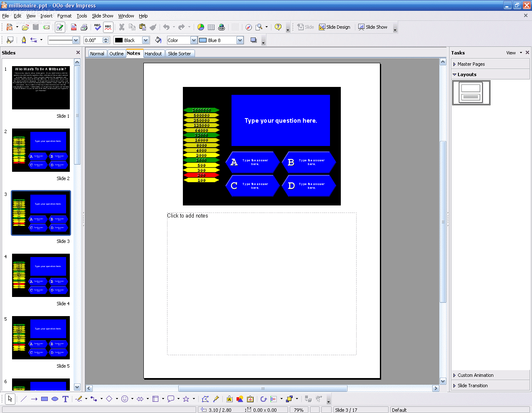Select the Line drawing tool
The image size is (532, 413).
point(24,399)
